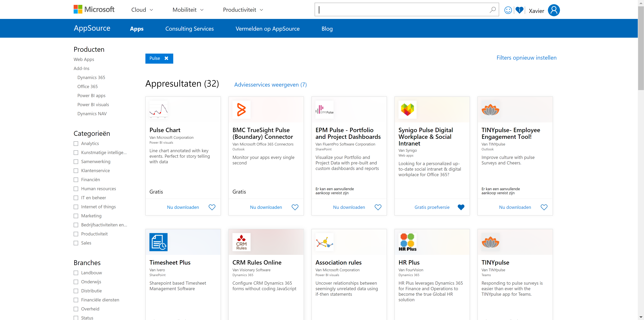Favorite BMC TrueSight Pulse Connector app
Viewport: 644px width, 320px height.
pos(295,207)
